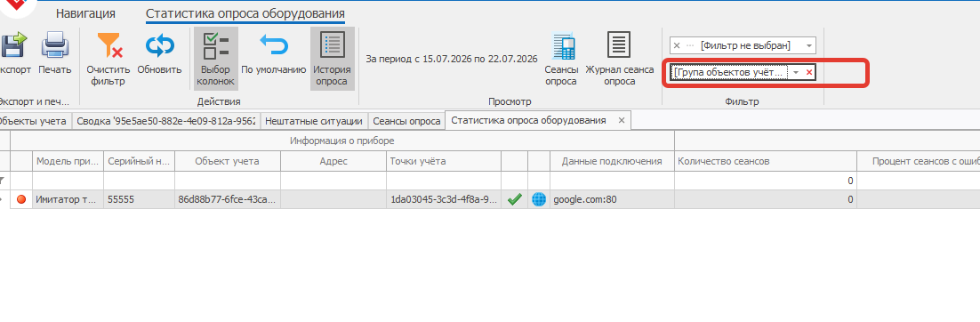
Task: Click the Група объектов учёт field text
Action: [x=728, y=73]
